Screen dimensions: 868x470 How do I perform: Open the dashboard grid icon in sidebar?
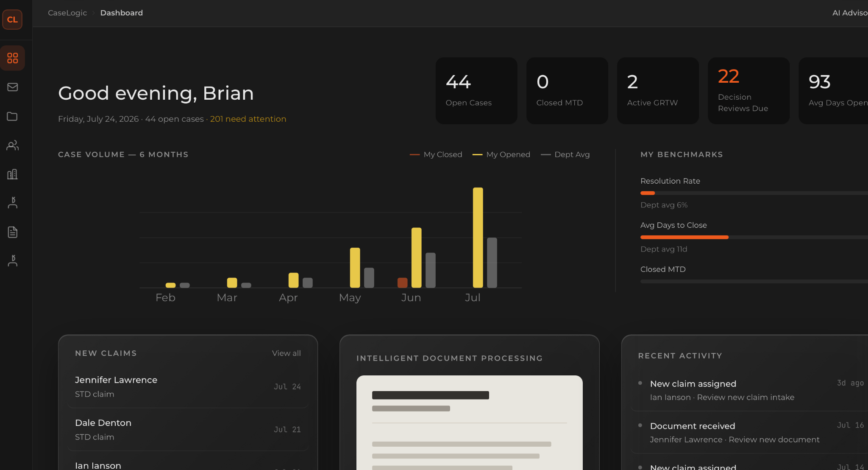pos(12,58)
